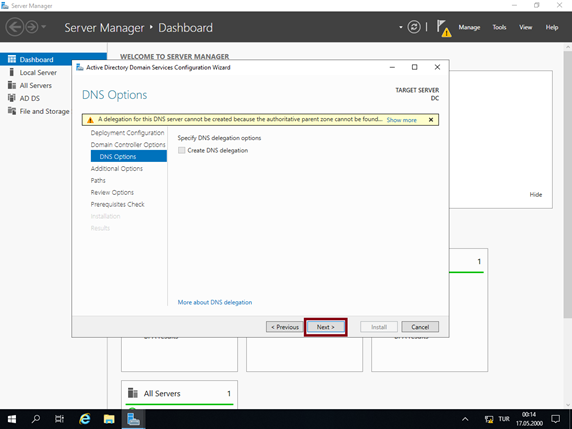Click the TUR language indicator
Screen dimensions: 572x429
504,419
